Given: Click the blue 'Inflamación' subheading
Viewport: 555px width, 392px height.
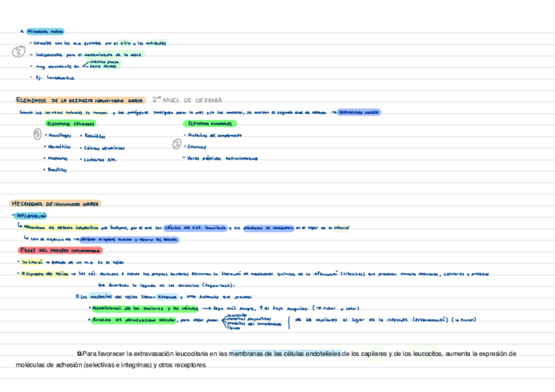Looking at the screenshot, I should (x=31, y=215).
